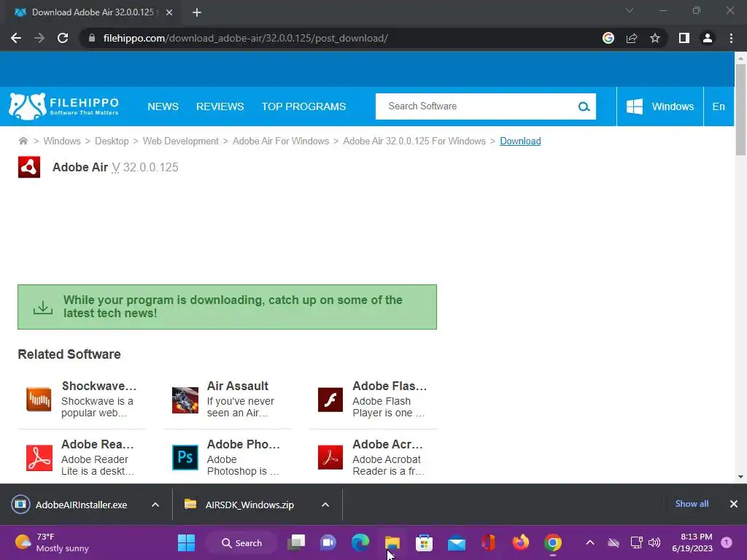Open Microsoft Edge from the taskbar
Screen dimensions: 747x560
tap(360, 542)
